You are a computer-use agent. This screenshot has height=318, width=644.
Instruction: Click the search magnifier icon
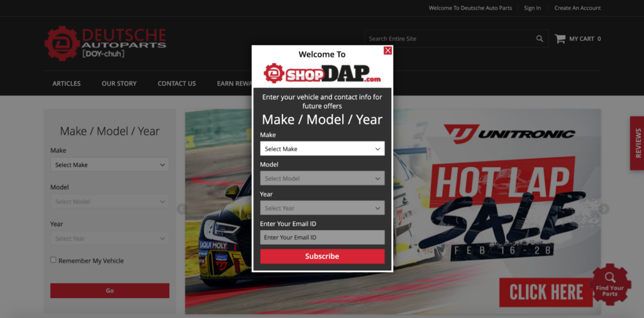click(540, 39)
